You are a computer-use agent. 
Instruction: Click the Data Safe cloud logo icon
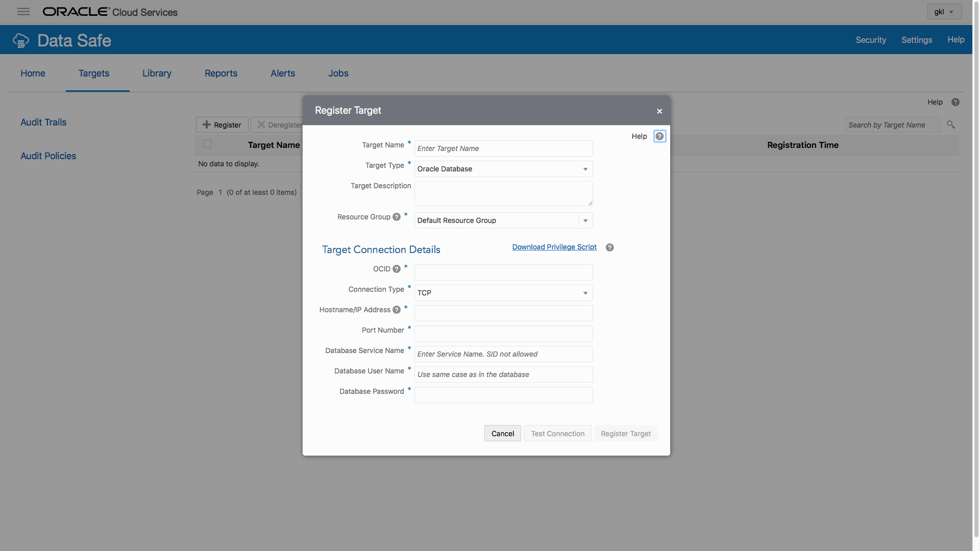pos(21,40)
